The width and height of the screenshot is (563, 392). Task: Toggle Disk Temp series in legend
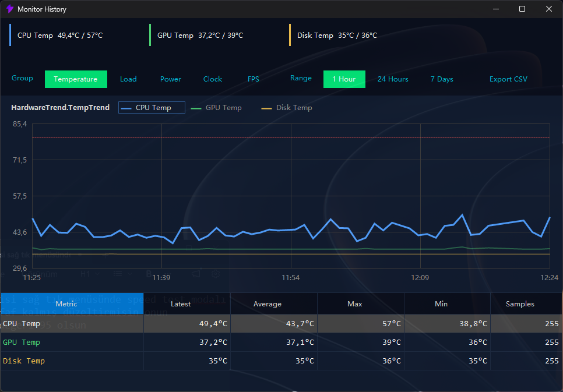click(x=287, y=108)
